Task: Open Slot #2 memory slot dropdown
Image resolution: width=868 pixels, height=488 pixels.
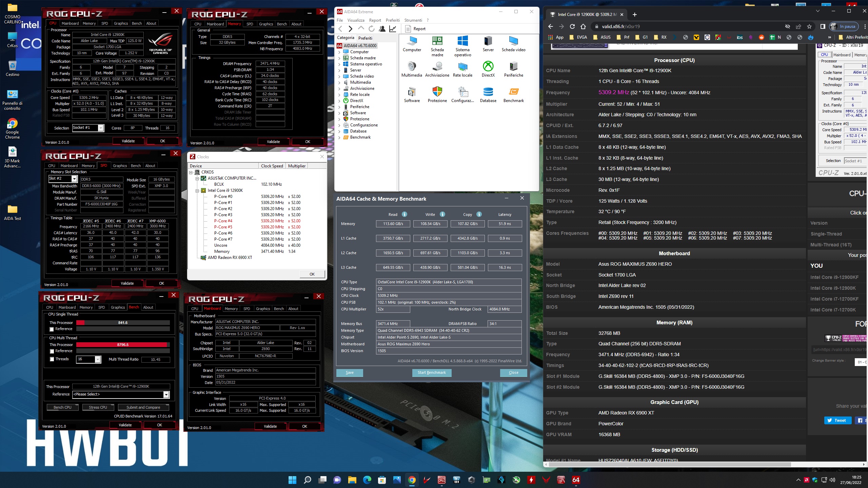Action: (74, 179)
